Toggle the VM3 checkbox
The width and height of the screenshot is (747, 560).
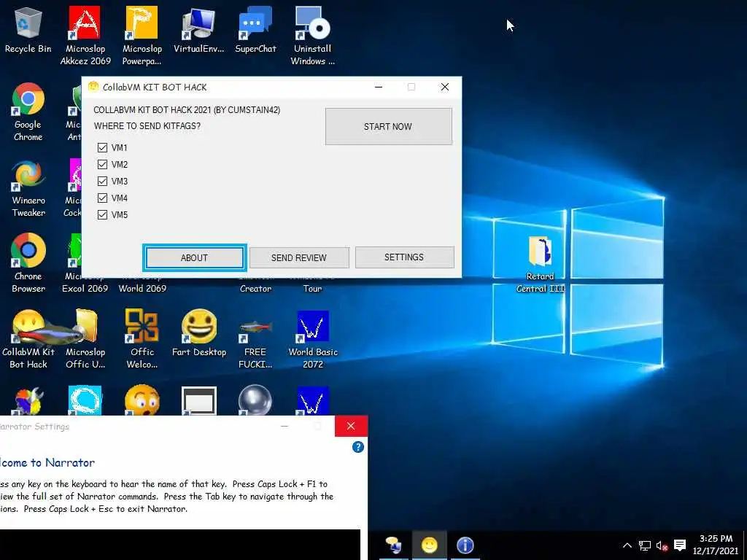[102, 181]
